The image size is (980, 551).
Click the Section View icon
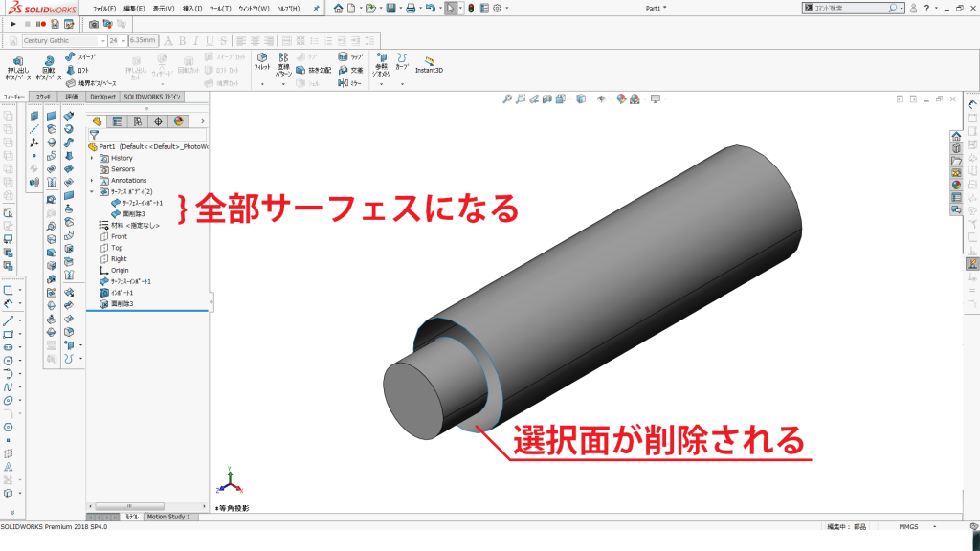[x=546, y=99]
